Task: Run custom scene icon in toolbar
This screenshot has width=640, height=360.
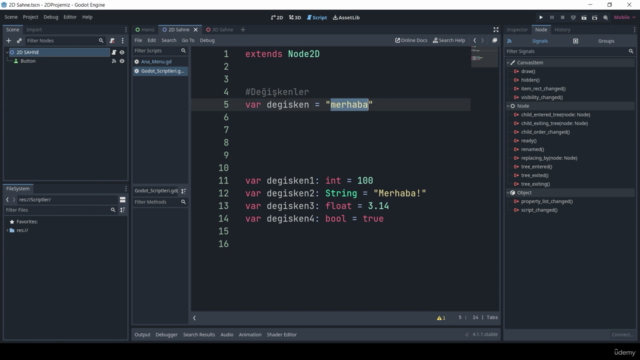Action: tap(594, 18)
